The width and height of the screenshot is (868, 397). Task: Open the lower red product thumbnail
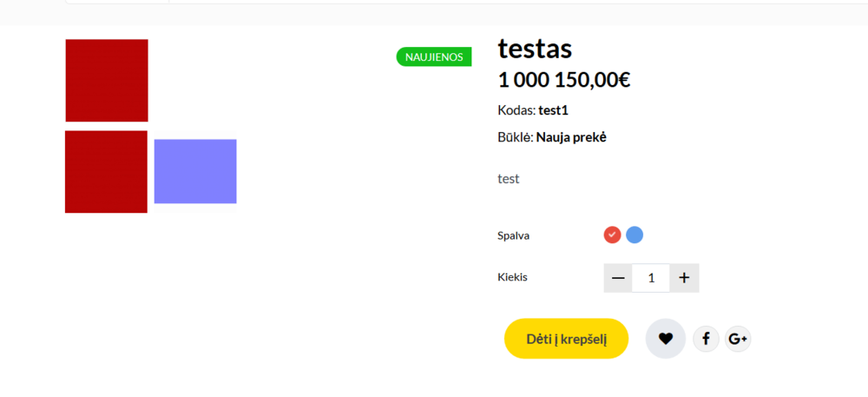click(106, 171)
